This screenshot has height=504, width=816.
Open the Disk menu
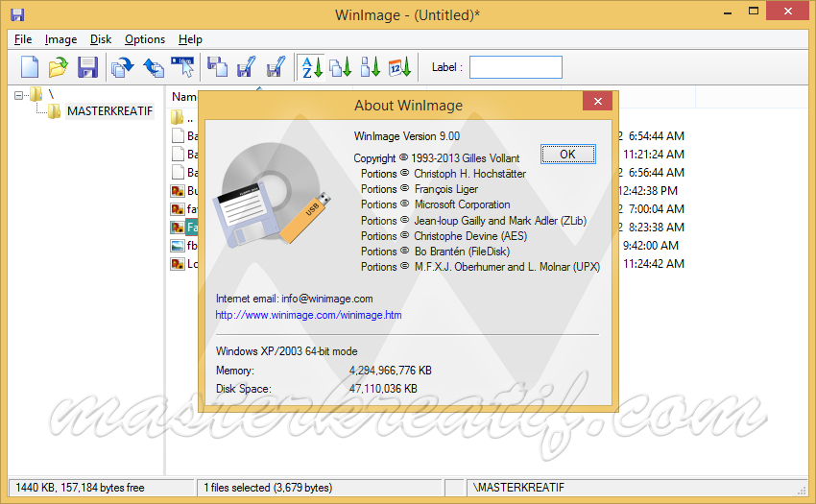click(101, 39)
